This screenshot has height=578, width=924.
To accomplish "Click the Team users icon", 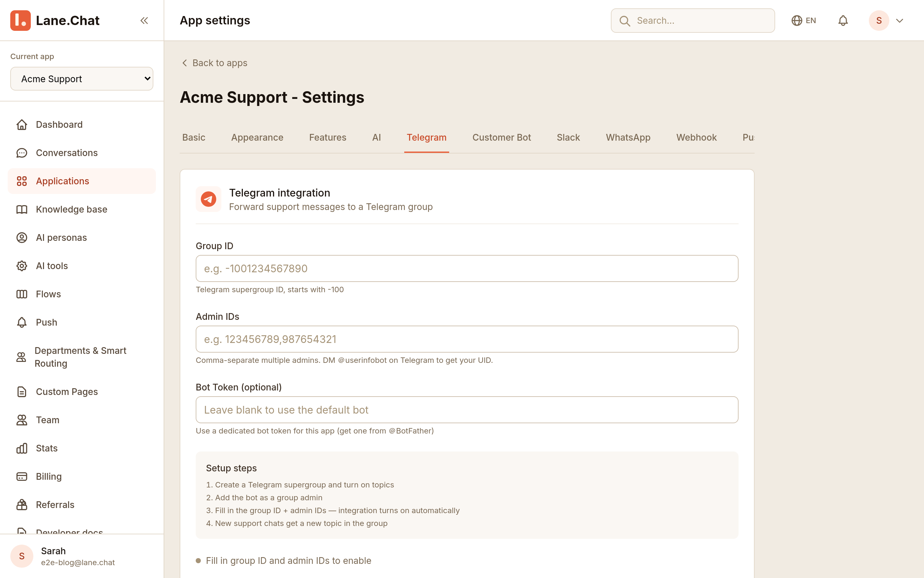I will (x=22, y=420).
